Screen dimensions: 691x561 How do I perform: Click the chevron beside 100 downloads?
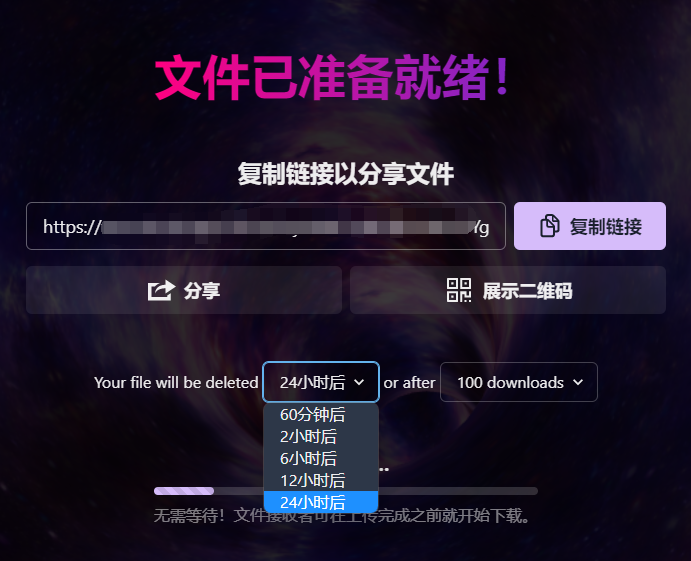tap(578, 382)
